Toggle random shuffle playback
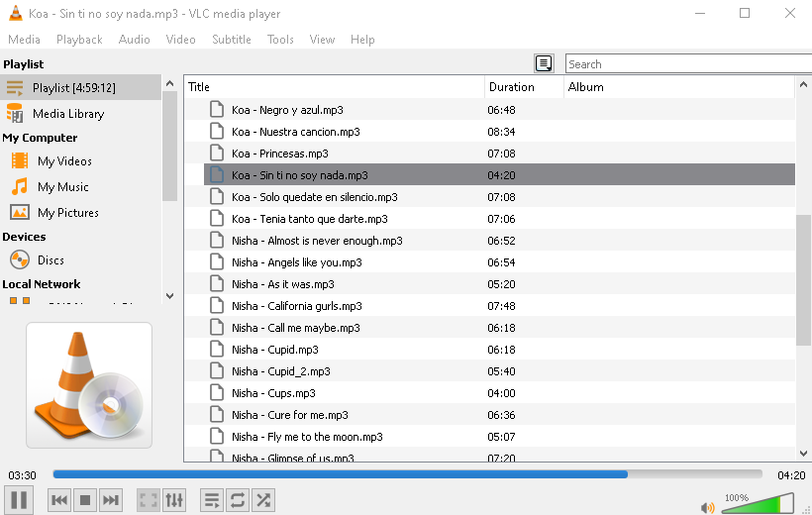Screen dimensions: 812x515 (263, 500)
